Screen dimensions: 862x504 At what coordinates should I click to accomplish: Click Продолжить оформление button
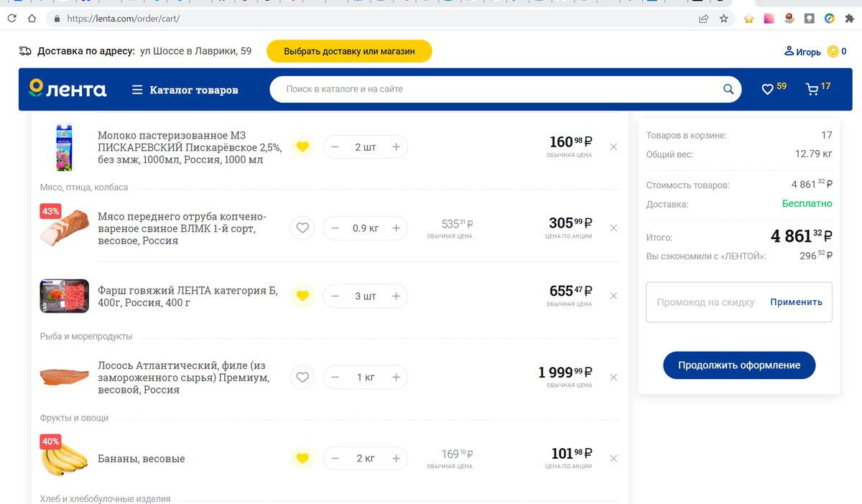point(739,365)
